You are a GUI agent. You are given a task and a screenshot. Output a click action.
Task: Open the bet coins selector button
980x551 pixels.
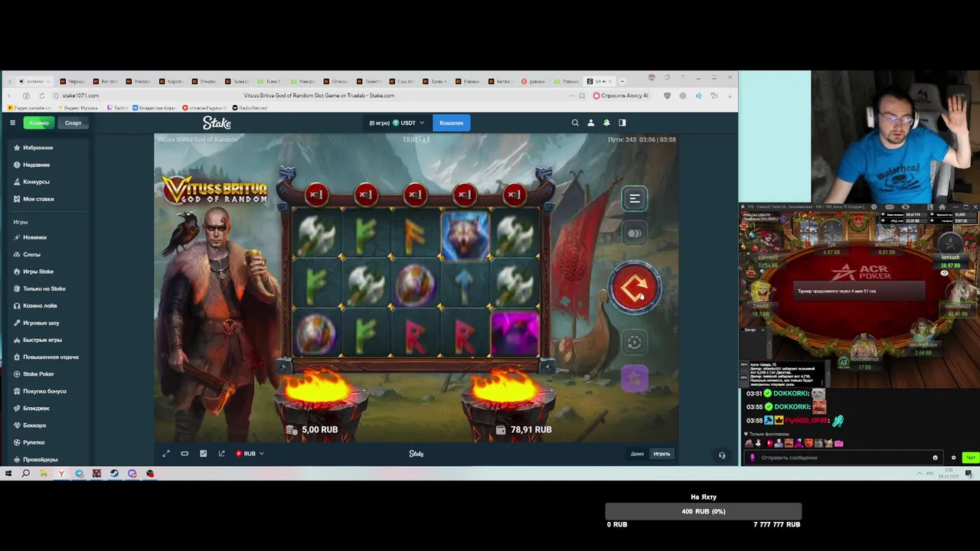[634, 233]
